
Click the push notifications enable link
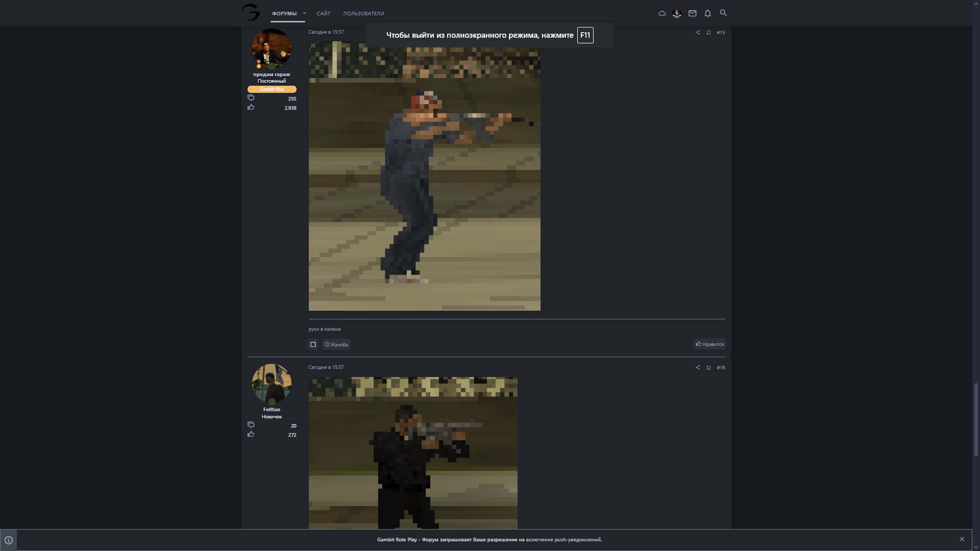pos(563,540)
